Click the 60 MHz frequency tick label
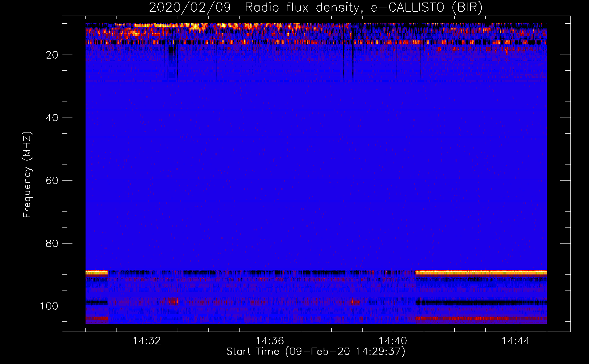The height and width of the screenshot is (364, 589). pyautogui.click(x=52, y=181)
